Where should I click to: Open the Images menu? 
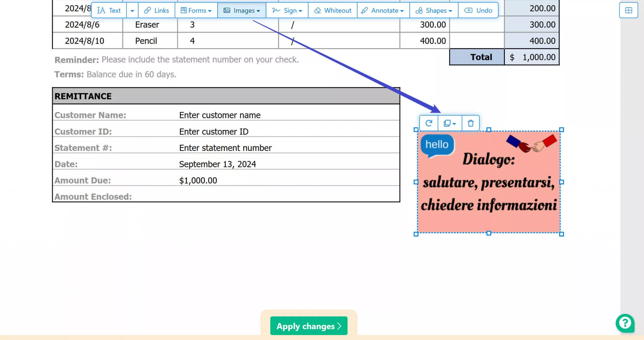(242, 10)
